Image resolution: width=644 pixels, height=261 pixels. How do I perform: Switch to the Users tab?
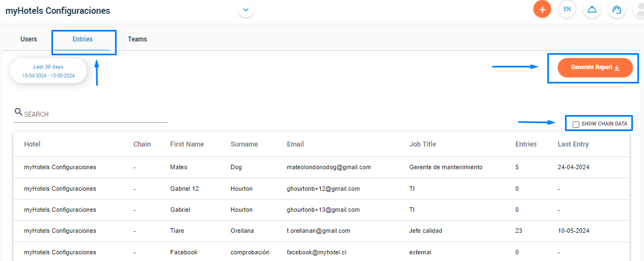[x=29, y=39]
